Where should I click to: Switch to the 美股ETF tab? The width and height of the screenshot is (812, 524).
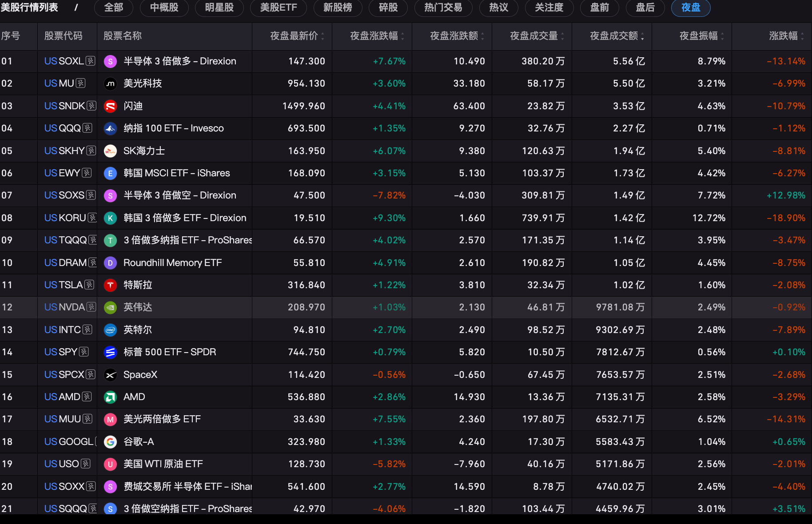pos(278,8)
